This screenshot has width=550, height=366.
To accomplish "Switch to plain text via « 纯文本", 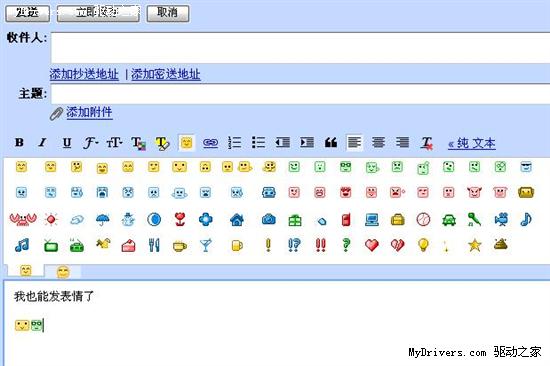I will [471, 143].
